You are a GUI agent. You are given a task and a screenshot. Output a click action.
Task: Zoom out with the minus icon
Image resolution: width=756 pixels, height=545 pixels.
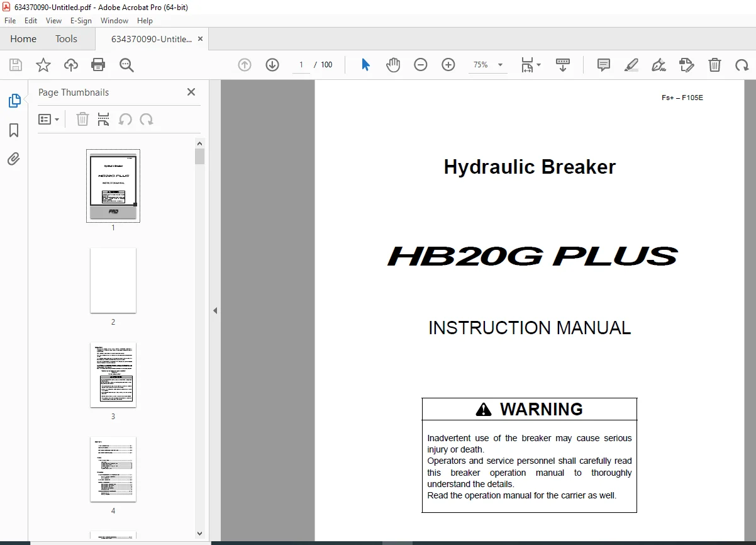tap(421, 65)
